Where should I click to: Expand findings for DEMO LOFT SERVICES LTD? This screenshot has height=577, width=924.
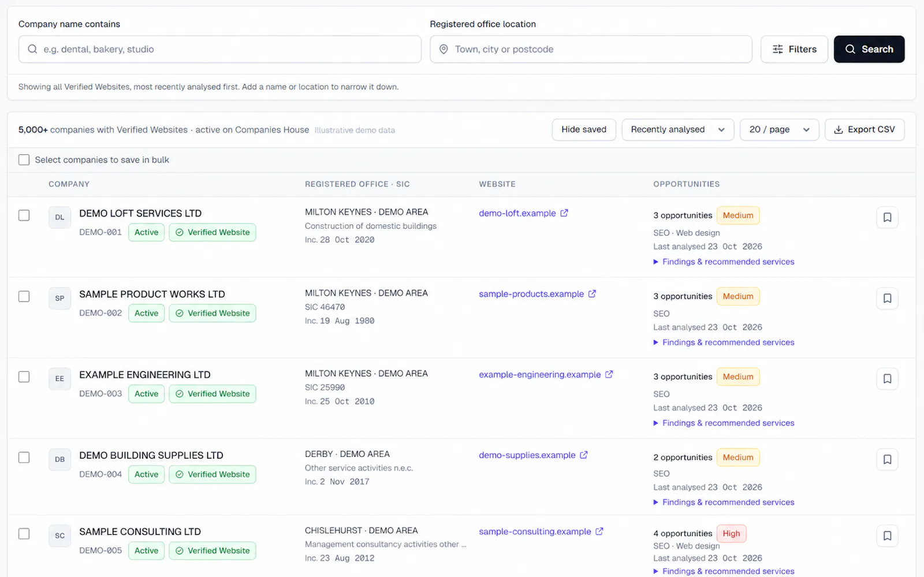pos(724,262)
